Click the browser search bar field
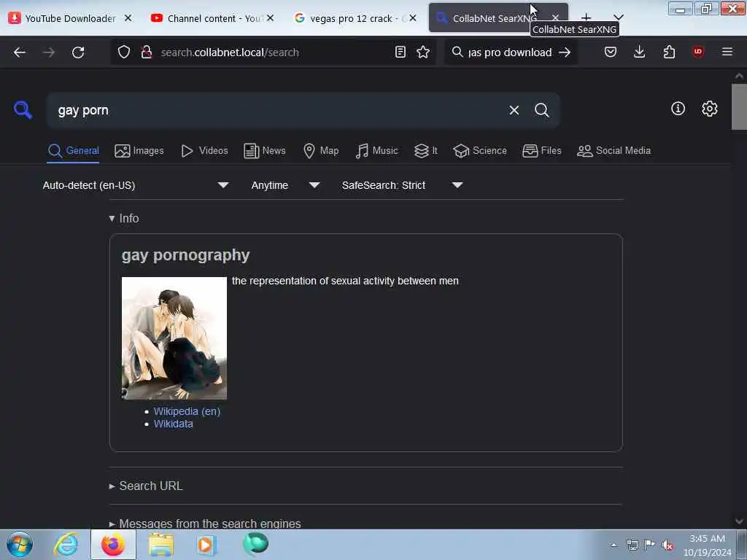The image size is (747, 560). [x=510, y=52]
